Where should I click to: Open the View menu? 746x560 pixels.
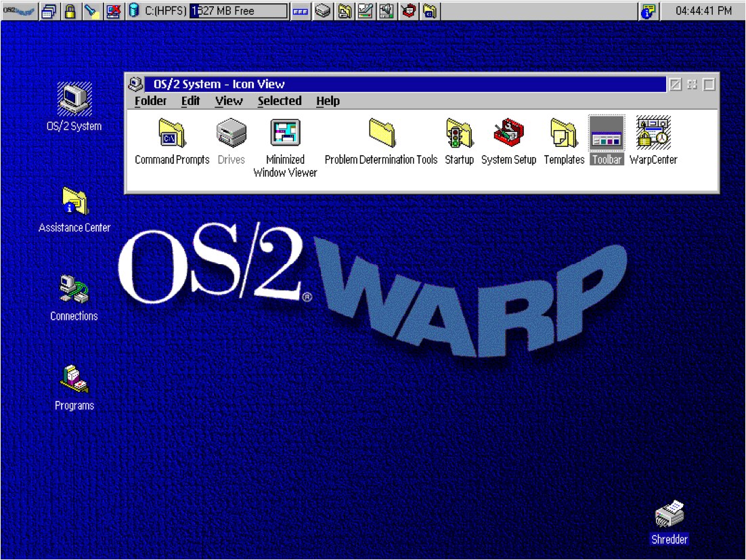[229, 101]
